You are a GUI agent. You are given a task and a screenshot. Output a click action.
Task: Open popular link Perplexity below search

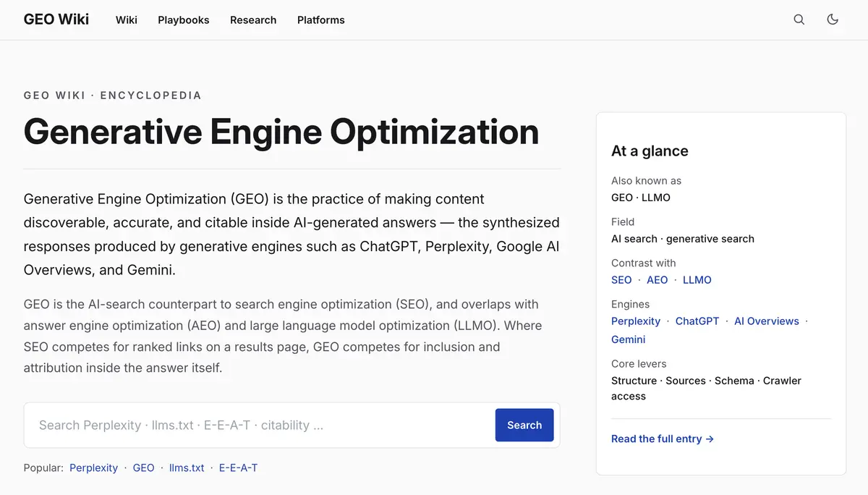coord(94,468)
